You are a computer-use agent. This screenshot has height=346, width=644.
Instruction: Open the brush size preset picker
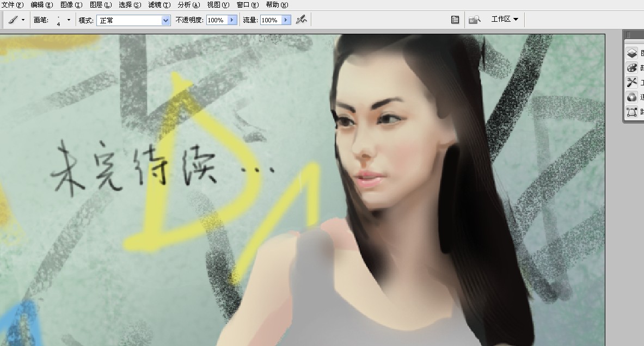click(69, 20)
